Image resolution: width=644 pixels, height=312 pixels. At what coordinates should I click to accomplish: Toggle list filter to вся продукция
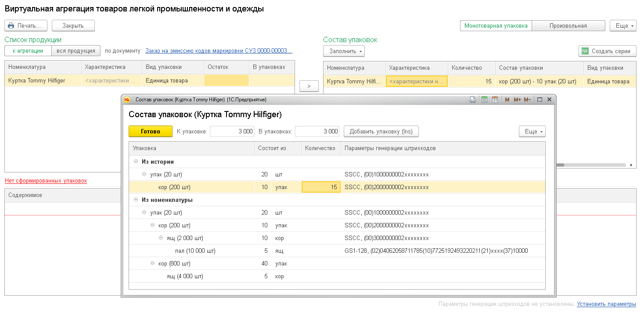pos(76,51)
